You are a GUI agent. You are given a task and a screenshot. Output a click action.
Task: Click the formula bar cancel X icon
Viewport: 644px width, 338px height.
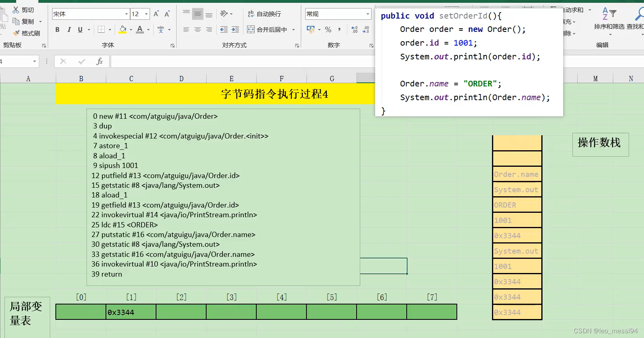tap(63, 61)
